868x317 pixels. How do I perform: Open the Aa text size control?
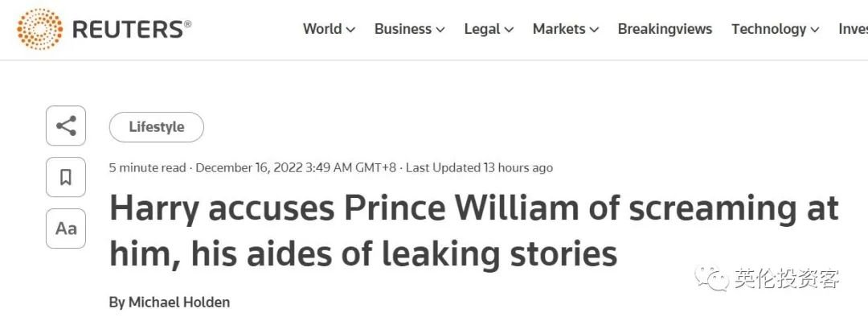[66, 228]
